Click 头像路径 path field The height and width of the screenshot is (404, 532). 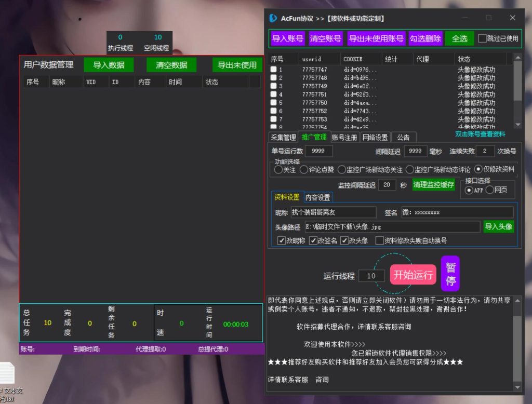[x=392, y=226]
